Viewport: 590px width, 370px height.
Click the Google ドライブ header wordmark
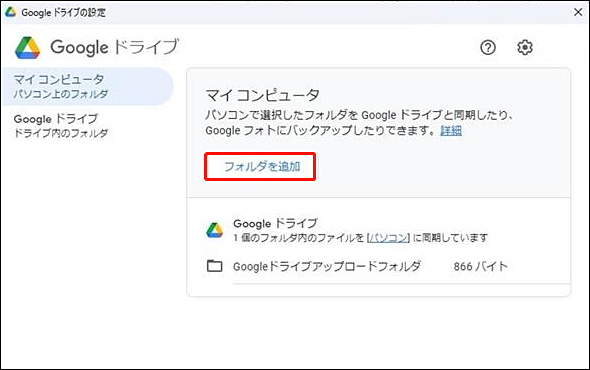coord(114,48)
